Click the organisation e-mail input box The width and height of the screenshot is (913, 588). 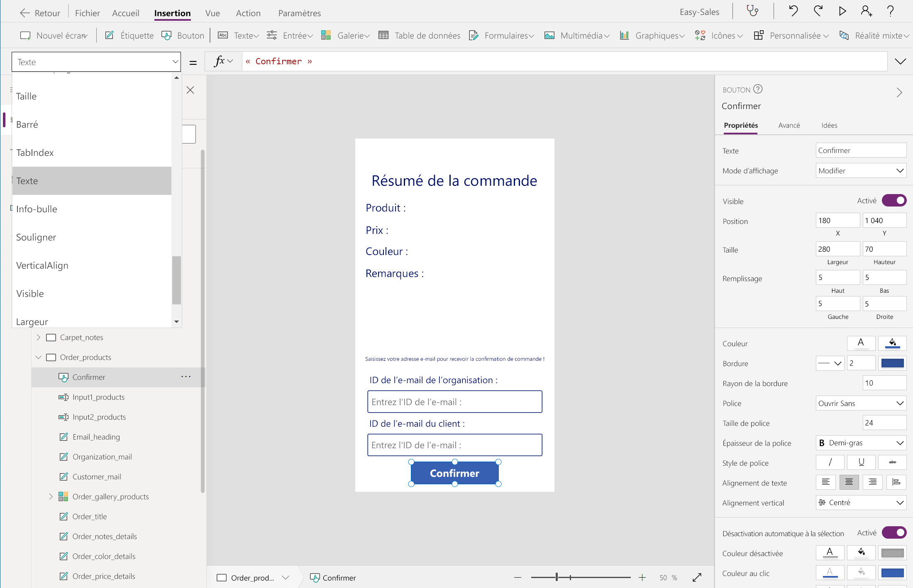coord(455,401)
